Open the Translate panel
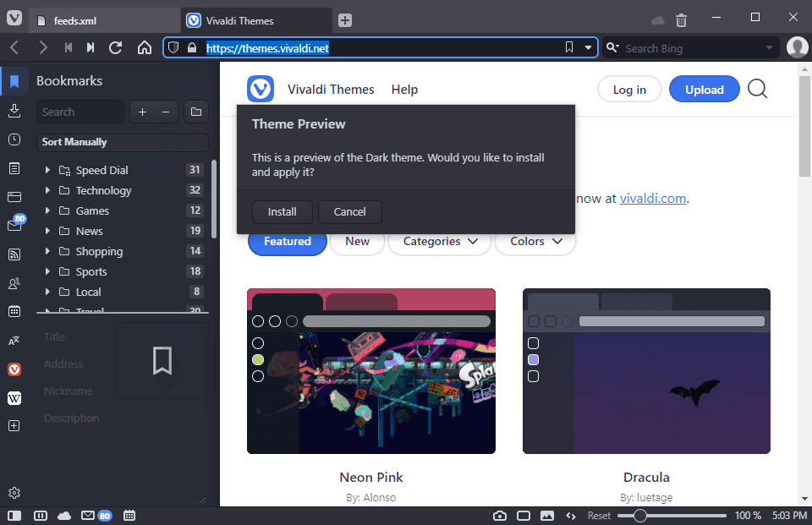 click(x=14, y=340)
